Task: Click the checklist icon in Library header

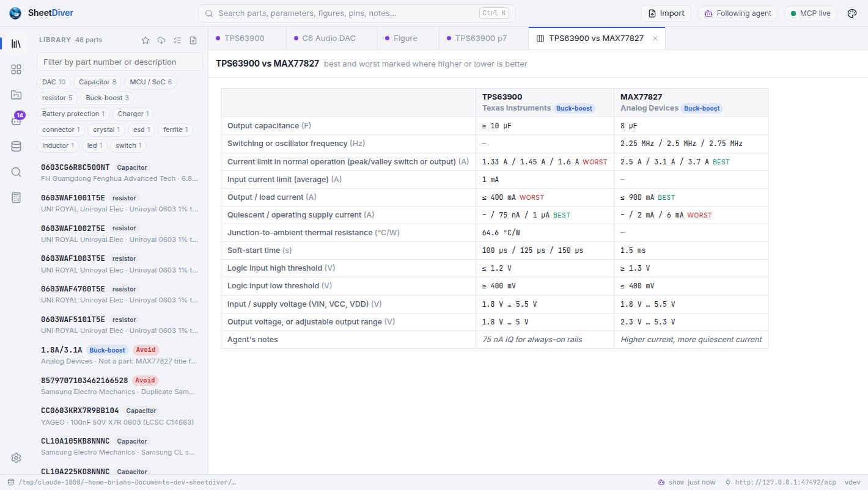Action: coord(177,40)
